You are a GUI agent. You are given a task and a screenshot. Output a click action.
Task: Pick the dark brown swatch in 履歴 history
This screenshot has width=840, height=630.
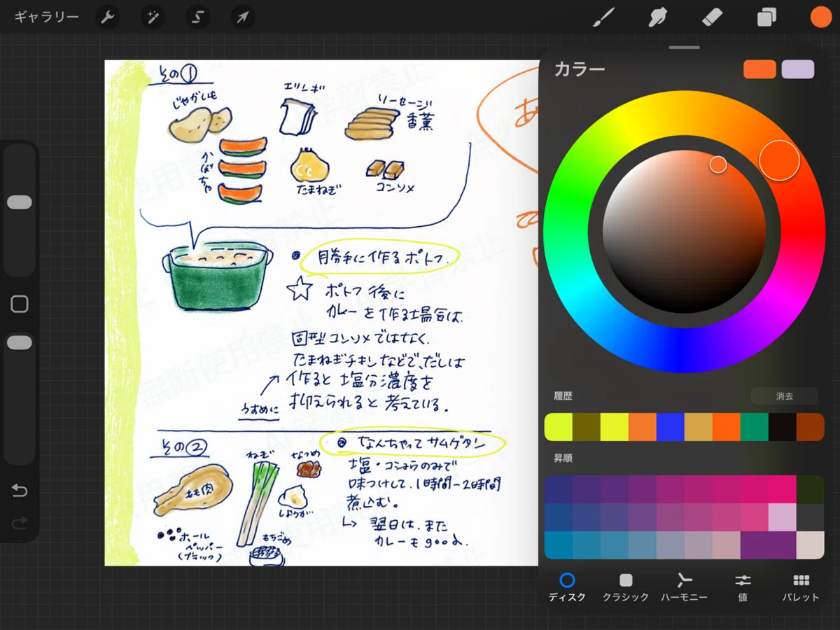pos(811,427)
